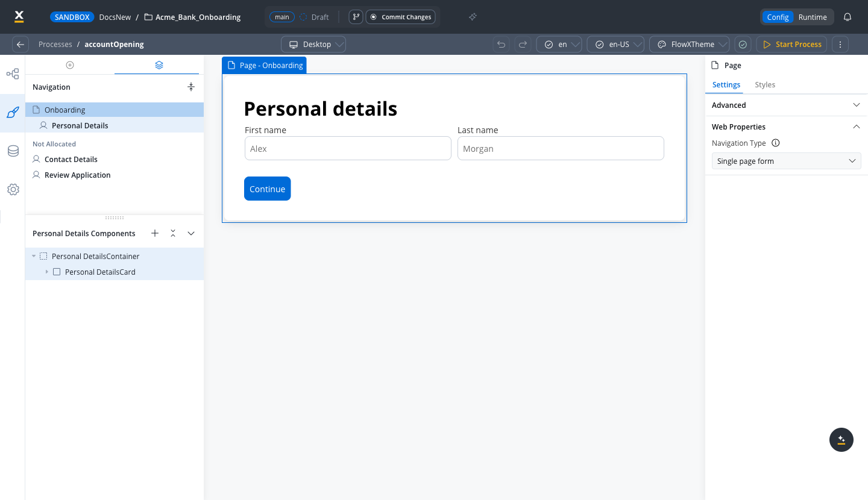Click the FlowX logo icon
868x500 pixels.
point(19,16)
